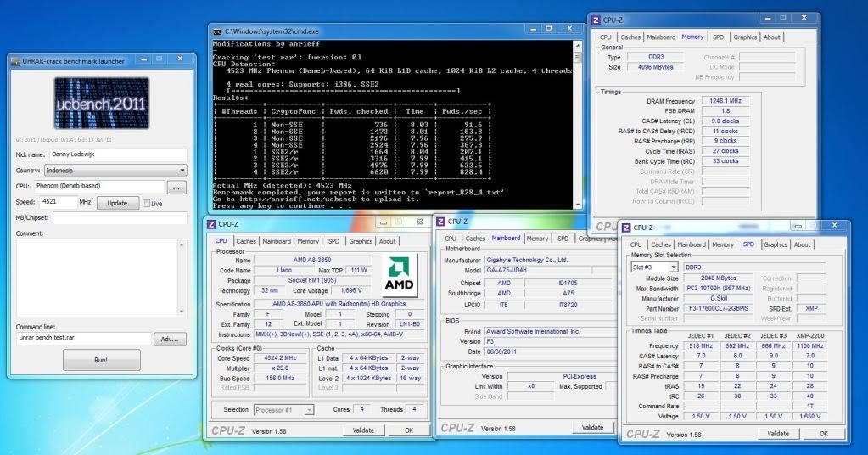
Task: Open the Slot #3 memory slot dropdown
Action: point(654,267)
